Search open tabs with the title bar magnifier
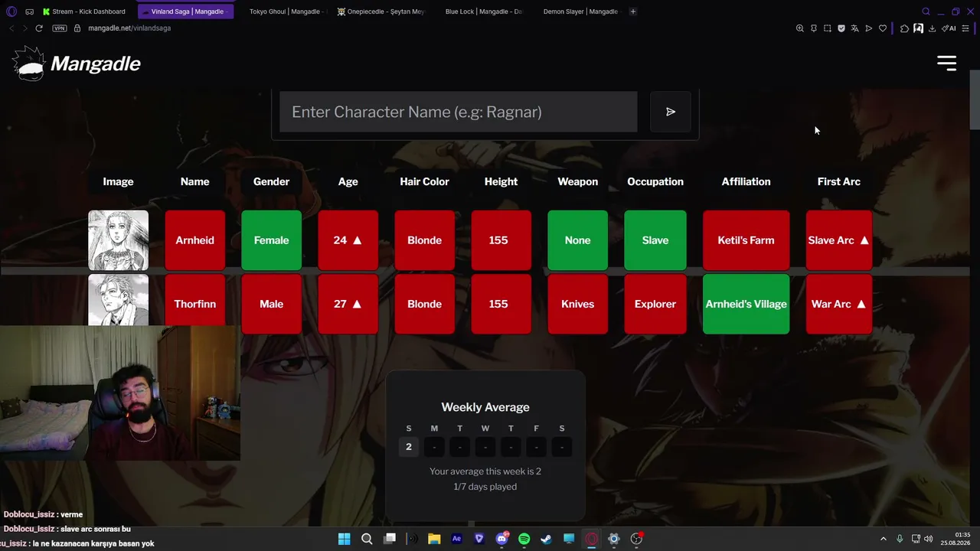This screenshot has width=980, height=551. click(x=926, y=11)
